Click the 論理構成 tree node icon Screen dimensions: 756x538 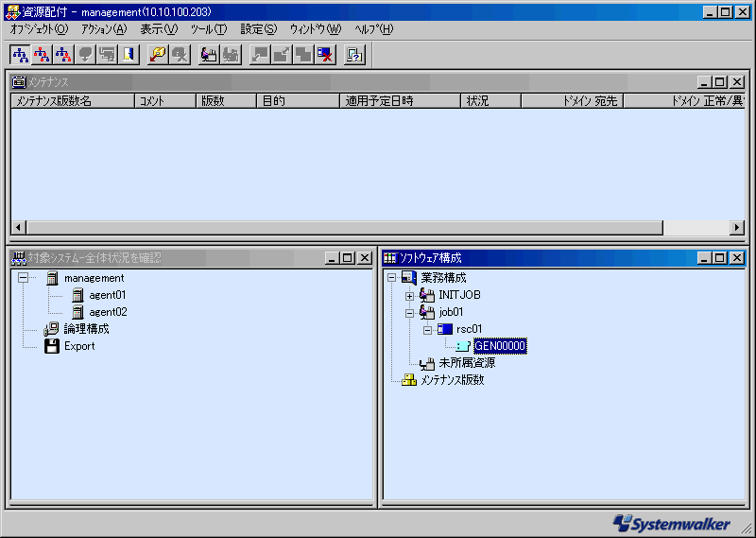pos(51,329)
